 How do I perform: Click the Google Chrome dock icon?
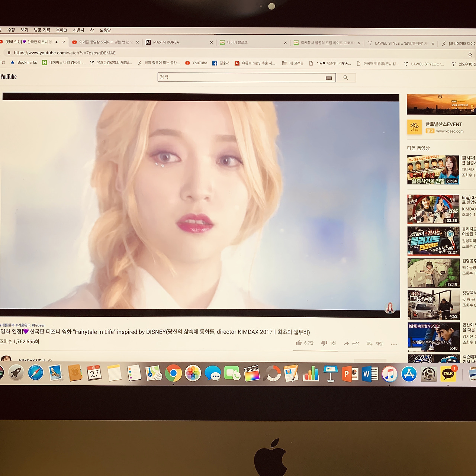click(173, 373)
